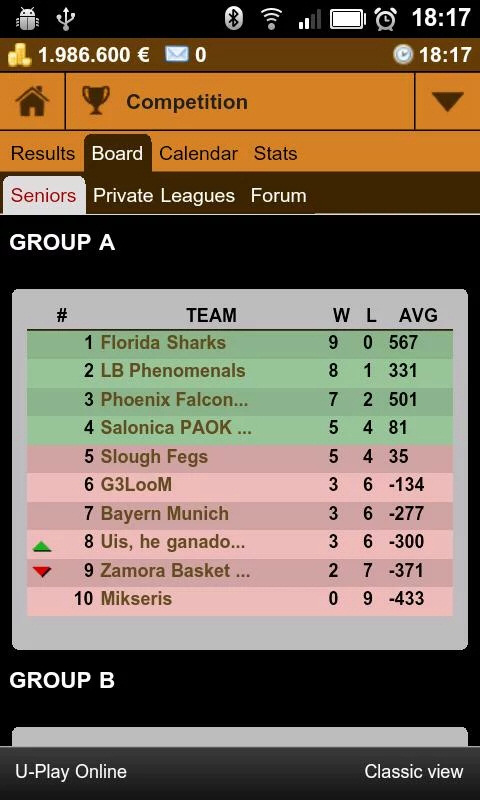
Task: Expand the Competition dropdown arrow
Action: 447,101
